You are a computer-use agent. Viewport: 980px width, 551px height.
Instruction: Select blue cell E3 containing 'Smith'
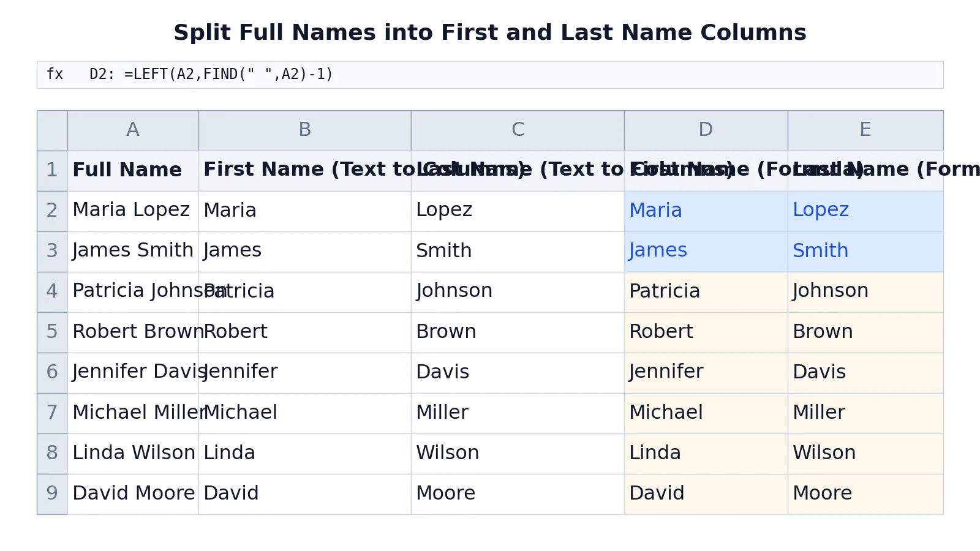865,252
